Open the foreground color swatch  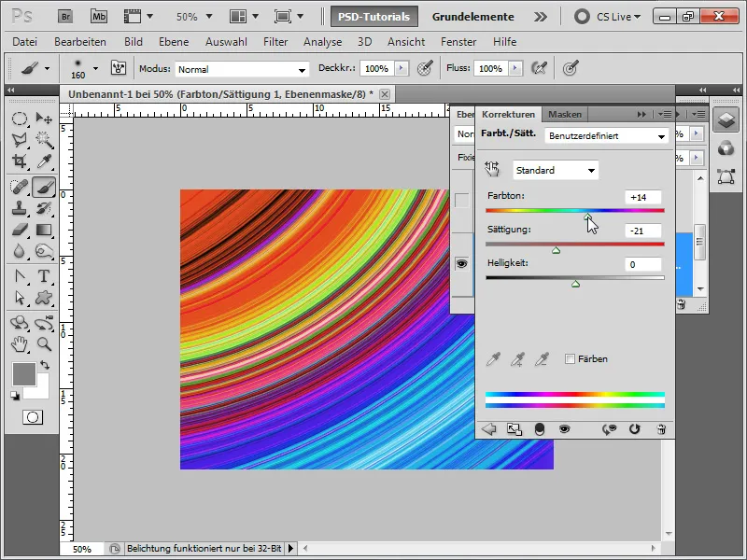(x=24, y=374)
